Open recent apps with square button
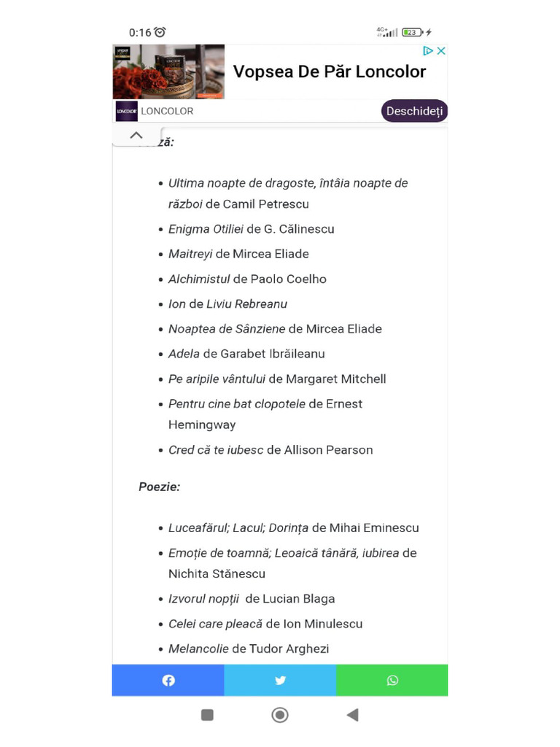 pyautogui.click(x=207, y=715)
